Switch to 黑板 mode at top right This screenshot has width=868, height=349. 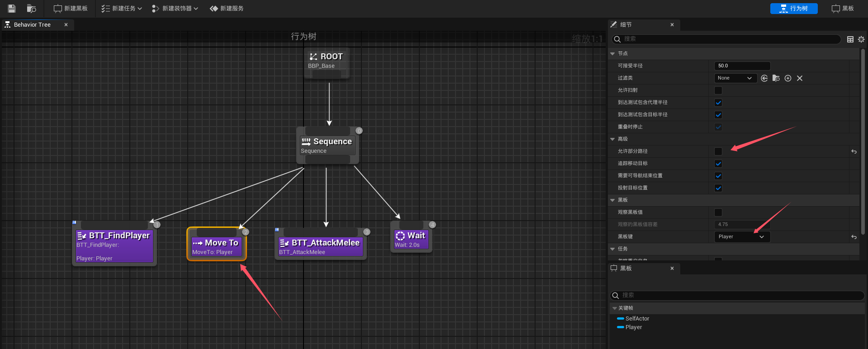pyautogui.click(x=843, y=9)
